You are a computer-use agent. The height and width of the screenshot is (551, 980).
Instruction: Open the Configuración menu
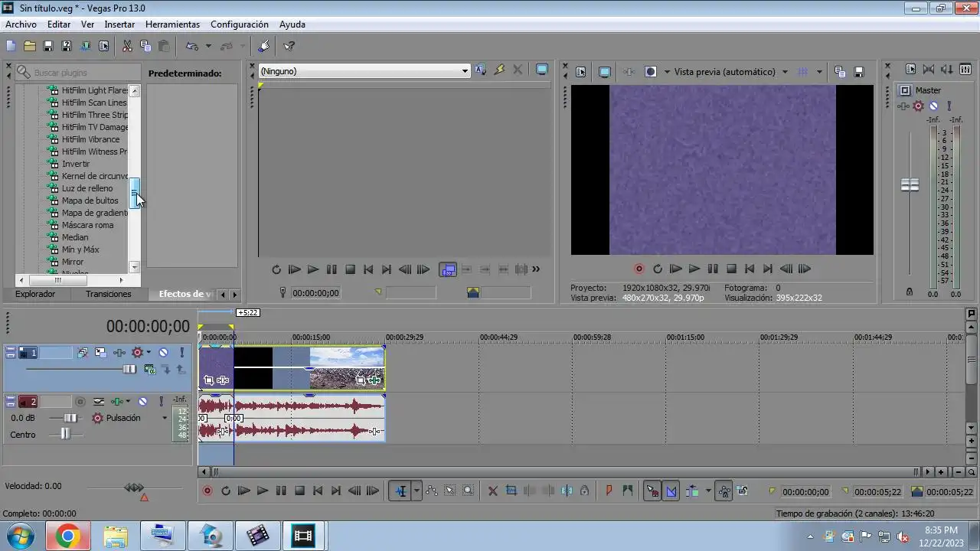240,24
